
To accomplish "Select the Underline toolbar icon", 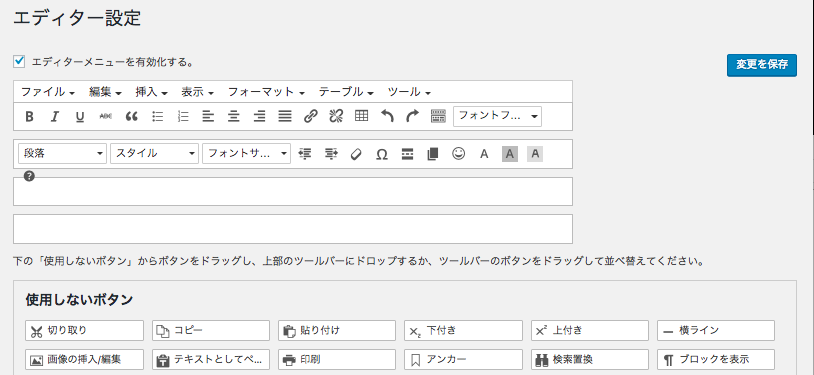I will 80,117.
